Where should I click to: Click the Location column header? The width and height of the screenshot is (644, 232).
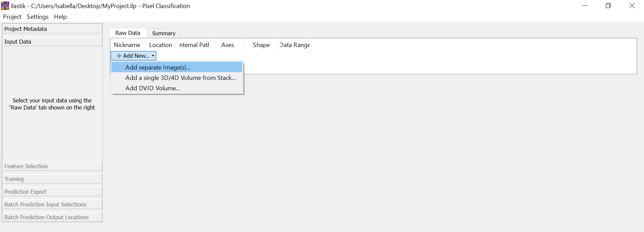[x=161, y=45]
